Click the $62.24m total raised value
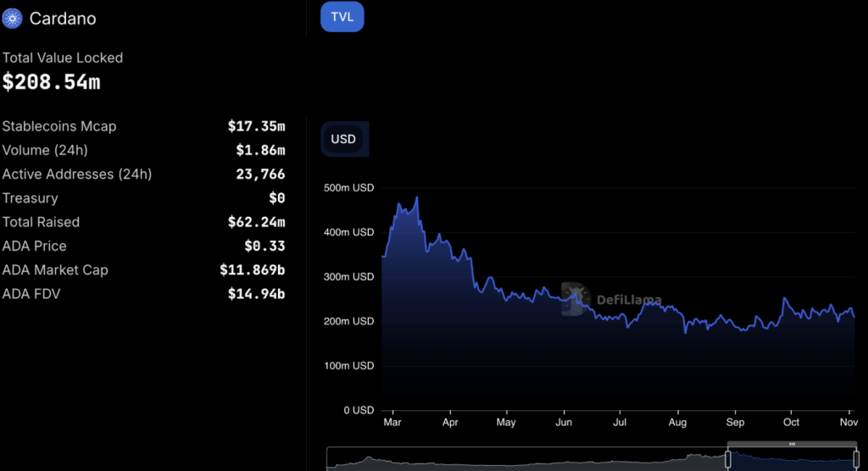The width and height of the screenshot is (868, 471). click(x=256, y=222)
